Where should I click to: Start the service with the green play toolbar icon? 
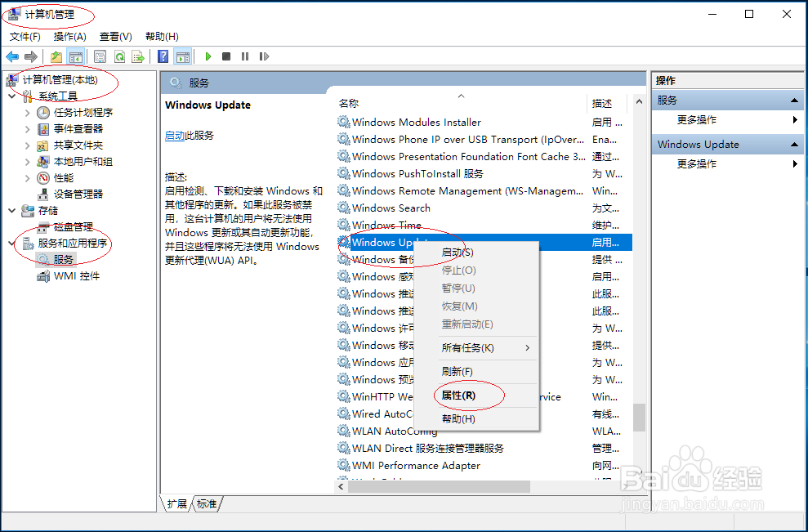click(x=207, y=56)
